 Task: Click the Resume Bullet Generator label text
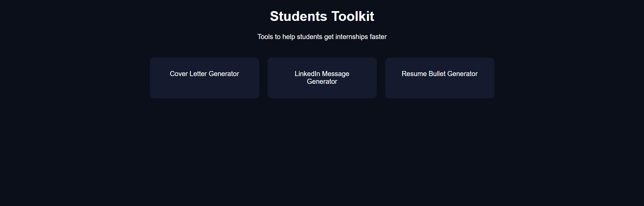[439, 73]
